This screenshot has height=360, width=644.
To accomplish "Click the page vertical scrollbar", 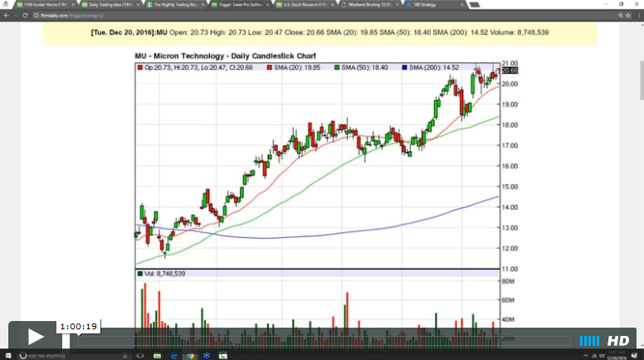I will pos(640,166).
